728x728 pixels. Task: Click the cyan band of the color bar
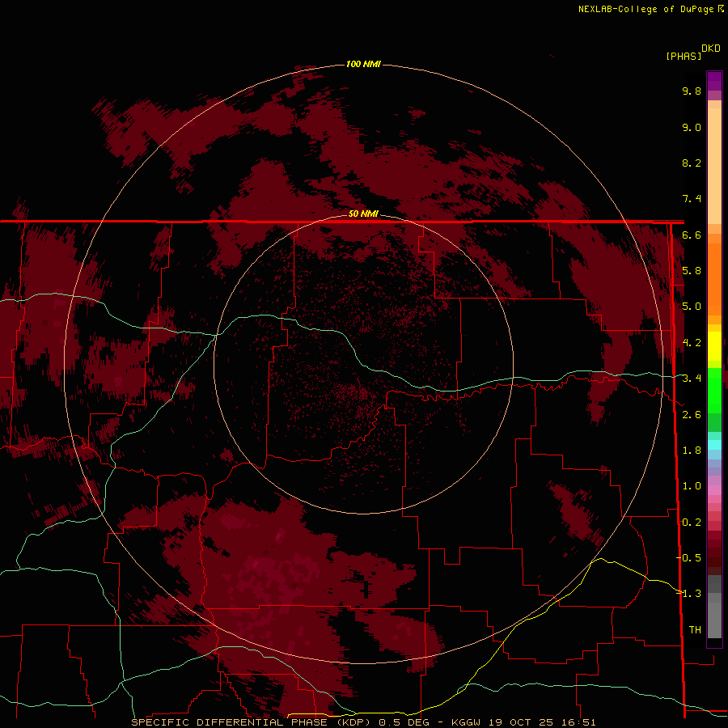(714, 445)
